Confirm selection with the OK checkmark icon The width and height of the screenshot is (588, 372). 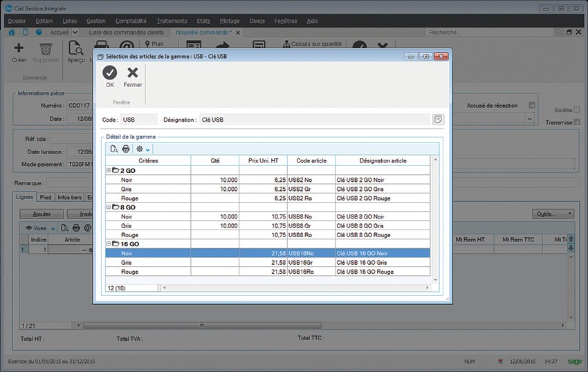click(x=110, y=73)
